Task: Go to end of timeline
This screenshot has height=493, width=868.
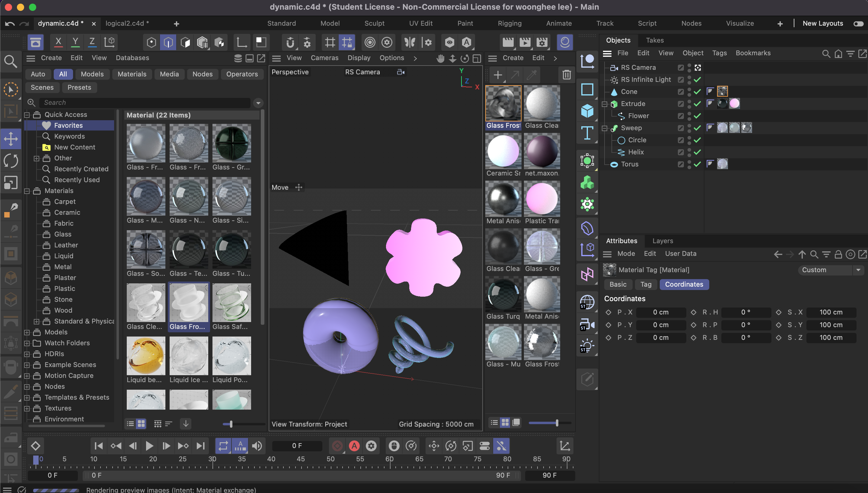Action: 200,446
